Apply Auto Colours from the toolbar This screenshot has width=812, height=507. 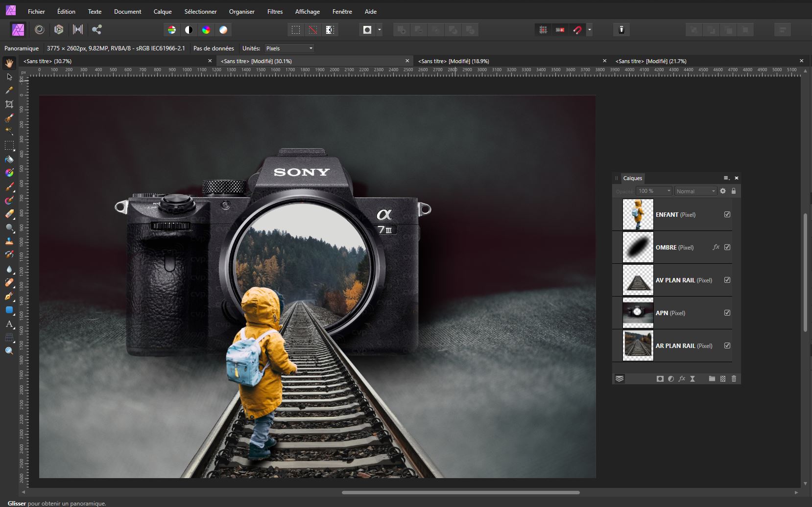(206, 30)
